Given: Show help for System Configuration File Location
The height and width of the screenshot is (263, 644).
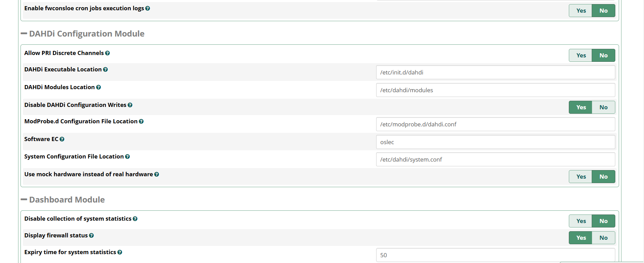Looking at the screenshot, I should pyautogui.click(x=127, y=157).
